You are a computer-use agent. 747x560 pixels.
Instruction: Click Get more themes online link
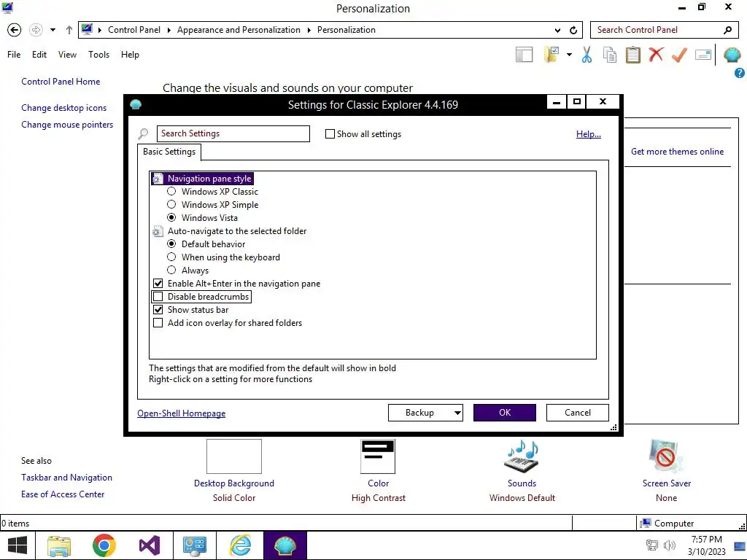(x=677, y=152)
